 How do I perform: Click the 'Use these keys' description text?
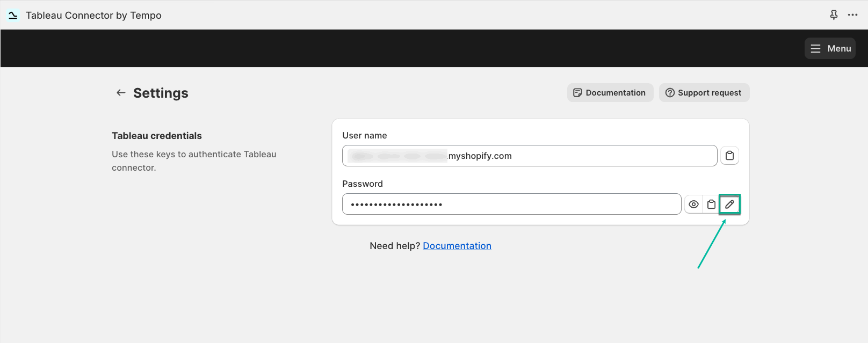point(194,161)
